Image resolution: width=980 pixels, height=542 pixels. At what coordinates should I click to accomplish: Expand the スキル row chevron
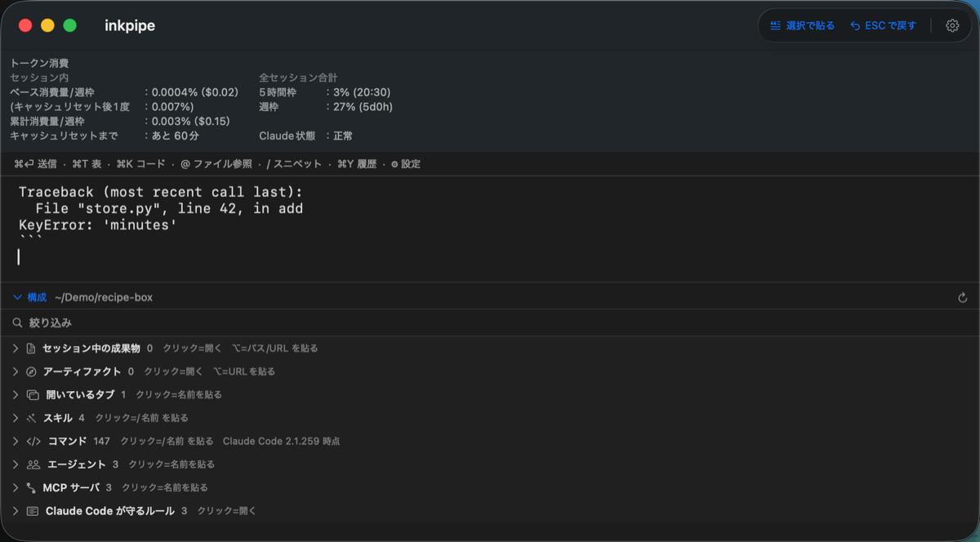pyautogui.click(x=16, y=418)
